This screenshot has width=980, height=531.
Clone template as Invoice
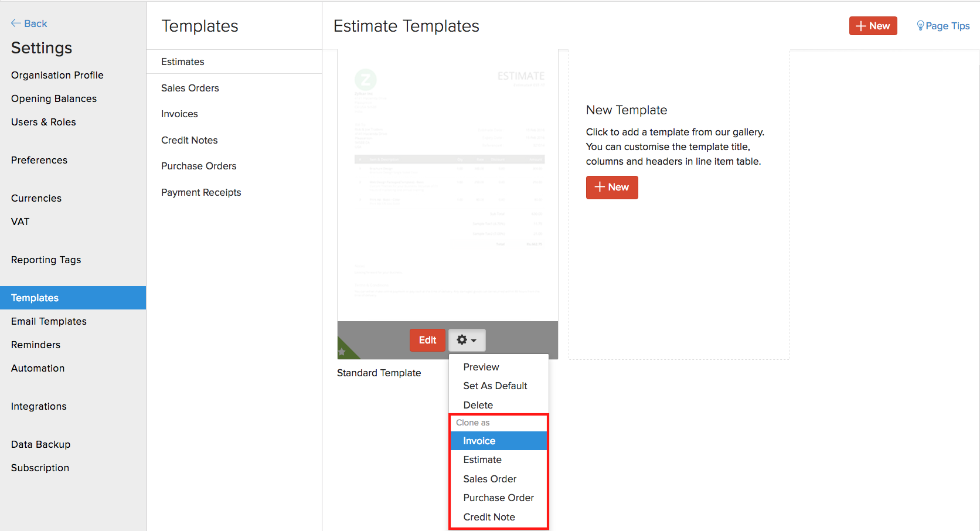tap(479, 441)
